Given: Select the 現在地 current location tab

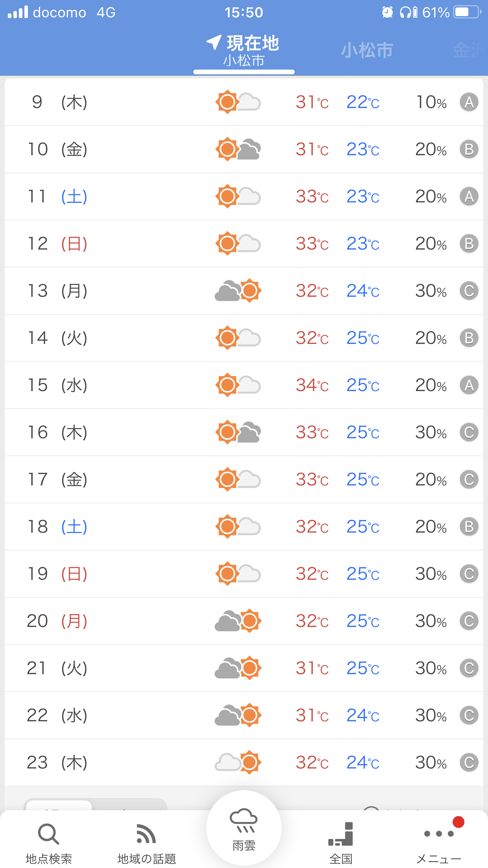Looking at the screenshot, I should (244, 51).
